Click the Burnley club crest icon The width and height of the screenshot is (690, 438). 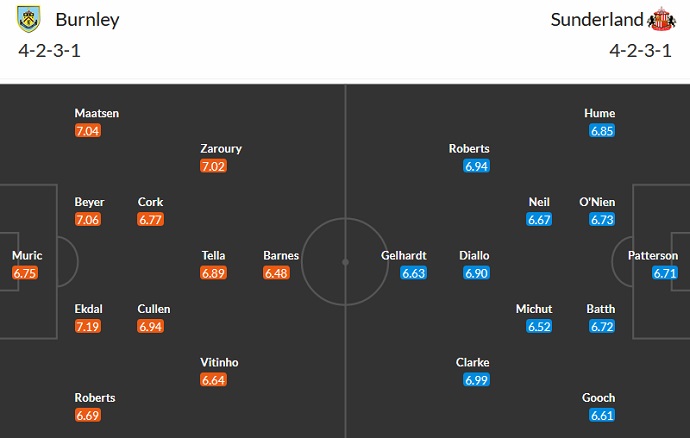coord(30,20)
